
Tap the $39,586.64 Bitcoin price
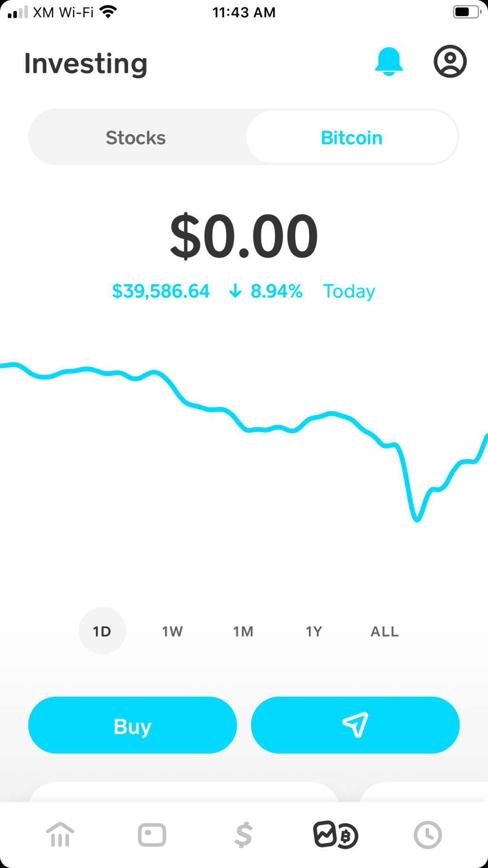161,291
